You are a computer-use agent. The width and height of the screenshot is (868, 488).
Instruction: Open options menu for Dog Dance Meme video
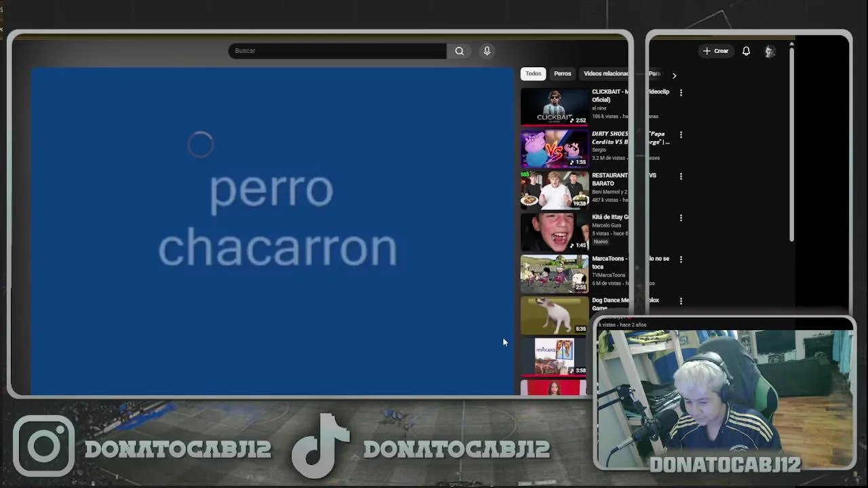(681, 301)
